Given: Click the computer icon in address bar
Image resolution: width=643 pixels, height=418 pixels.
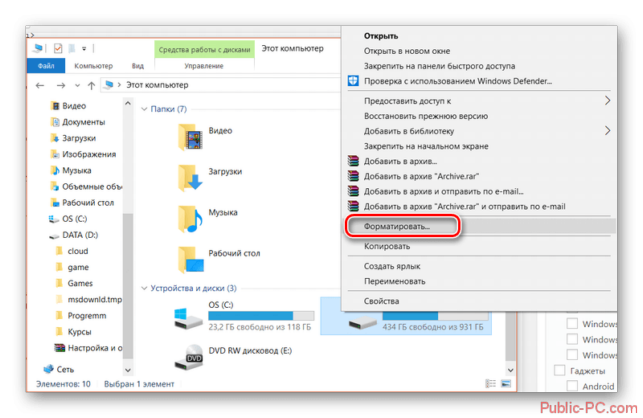Looking at the screenshot, I should (x=108, y=85).
